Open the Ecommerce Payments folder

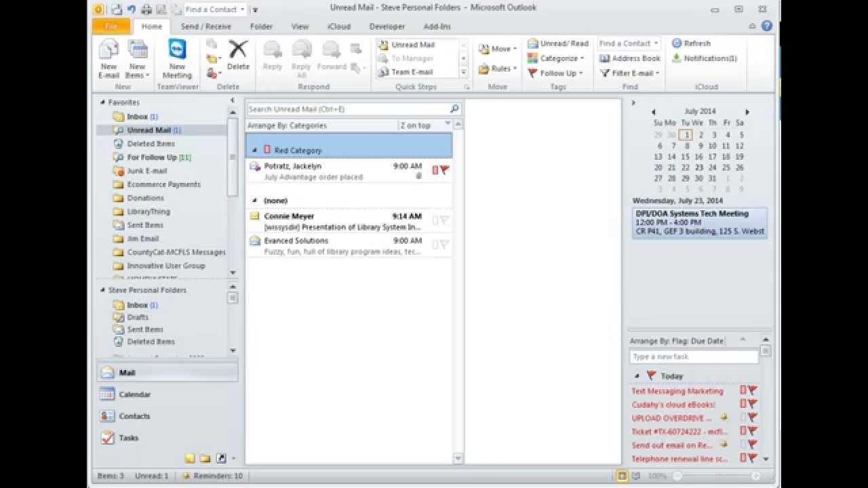click(x=163, y=184)
